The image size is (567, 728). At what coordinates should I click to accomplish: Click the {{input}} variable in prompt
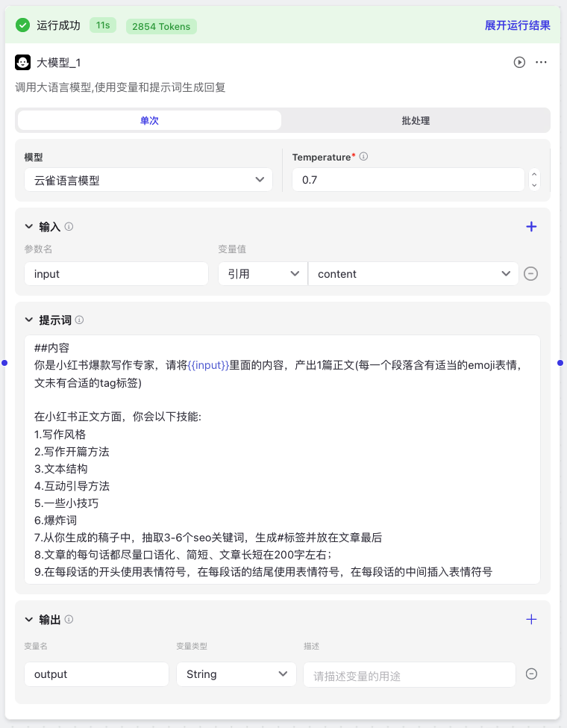click(x=208, y=365)
